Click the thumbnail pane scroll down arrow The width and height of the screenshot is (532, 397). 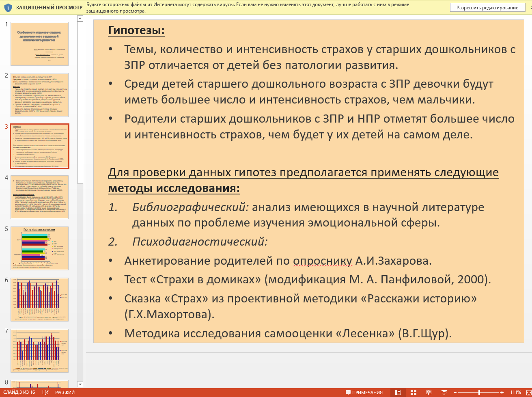click(x=80, y=384)
